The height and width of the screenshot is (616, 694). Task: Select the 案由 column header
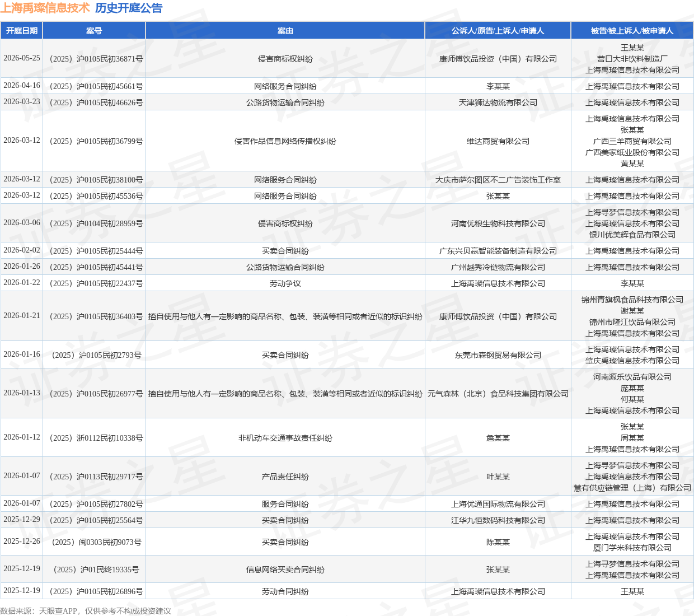pyautogui.click(x=285, y=31)
